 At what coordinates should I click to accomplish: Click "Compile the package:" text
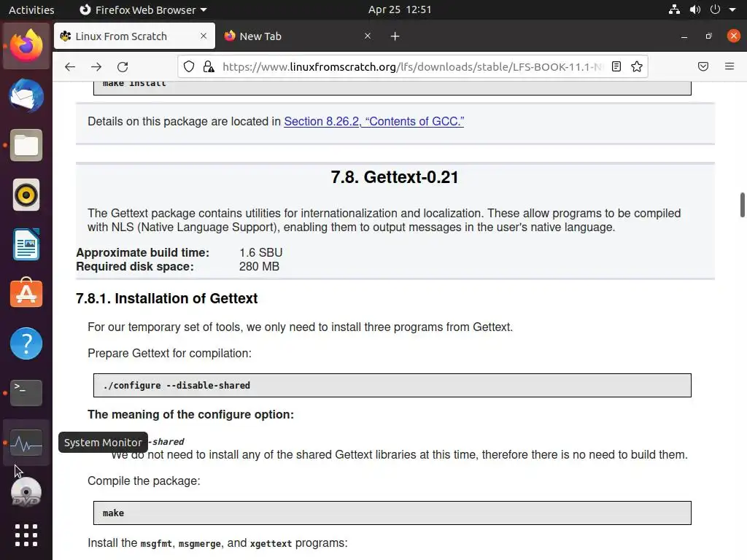coord(144,481)
